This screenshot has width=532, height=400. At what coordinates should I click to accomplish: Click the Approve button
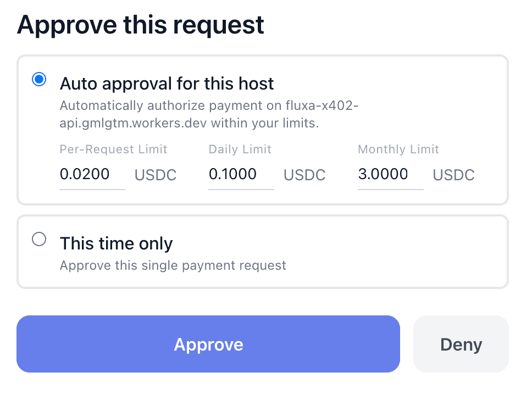tap(208, 344)
